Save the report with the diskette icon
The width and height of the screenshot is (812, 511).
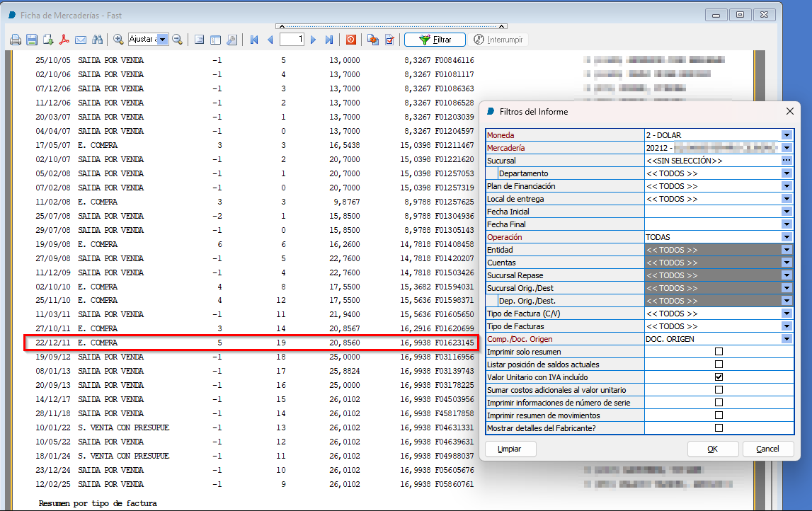point(32,40)
